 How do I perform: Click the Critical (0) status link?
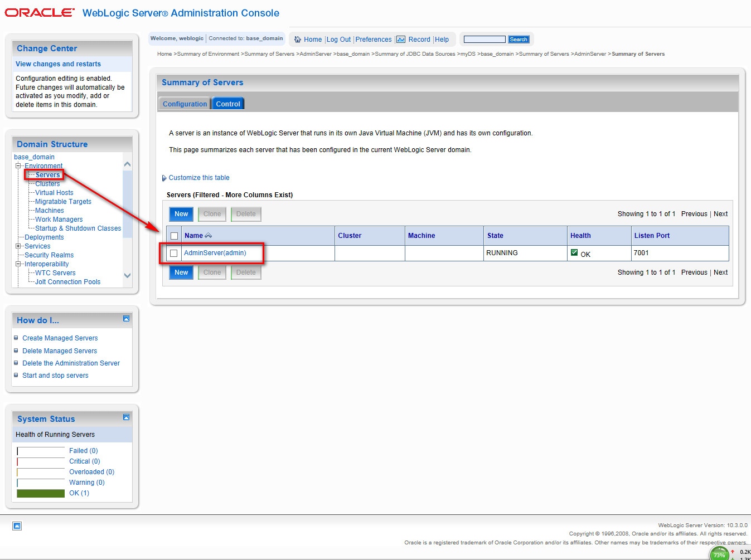85,461
